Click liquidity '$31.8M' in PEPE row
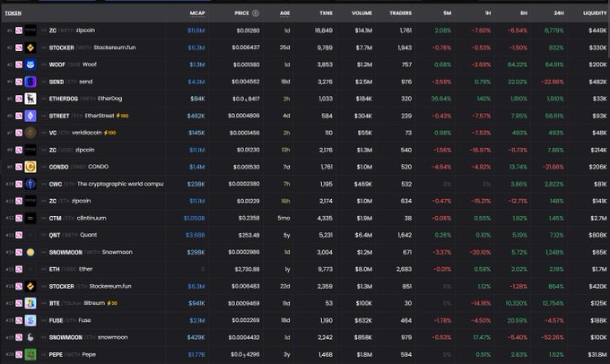Screen dimensions: 610x364 tap(597, 355)
